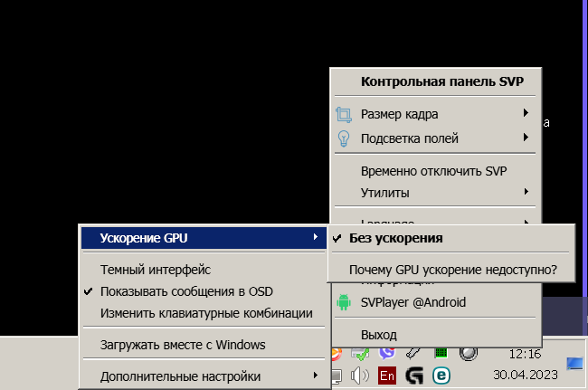Open the Logitech G tray icon

tap(414, 375)
